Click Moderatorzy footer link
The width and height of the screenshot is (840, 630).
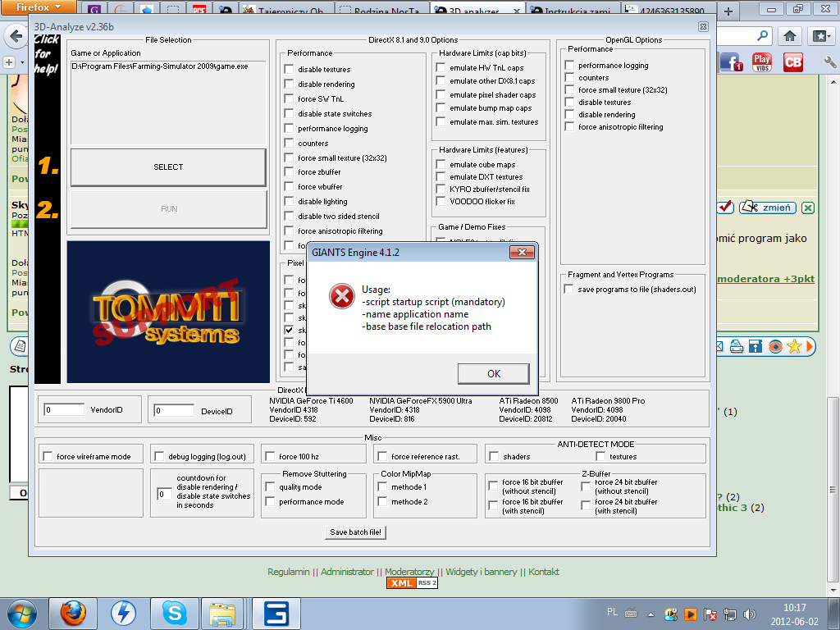(x=409, y=572)
